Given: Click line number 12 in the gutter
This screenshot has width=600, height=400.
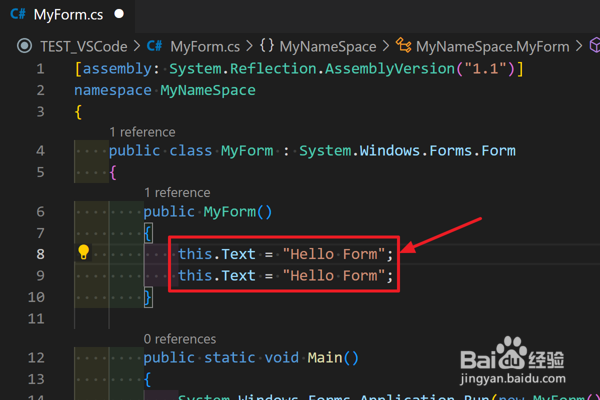Looking at the screenshot, I should coord(36,358).
